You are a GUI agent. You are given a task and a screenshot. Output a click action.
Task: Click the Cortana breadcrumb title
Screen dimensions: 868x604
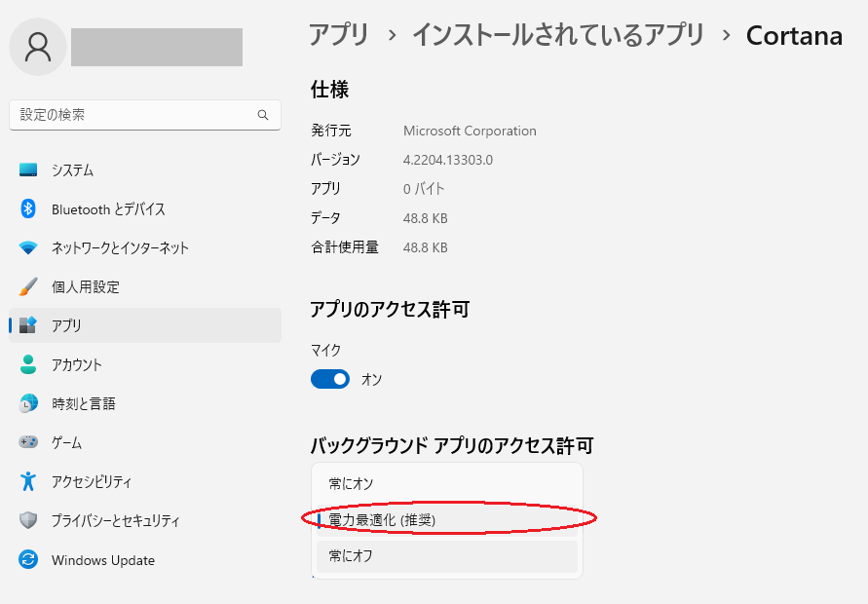click(x=794, y=36)
